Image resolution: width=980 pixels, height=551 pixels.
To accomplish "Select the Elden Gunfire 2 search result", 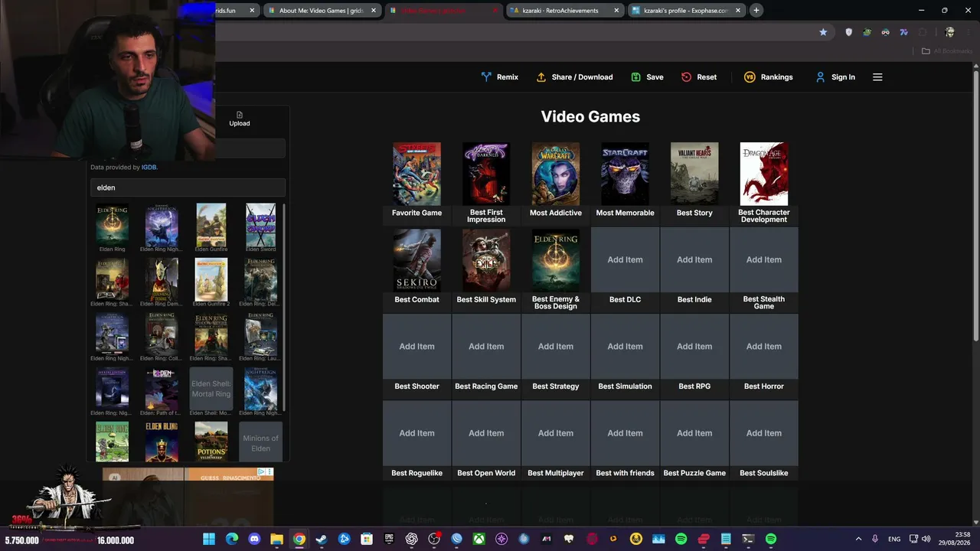I will [x=211, y=282].
